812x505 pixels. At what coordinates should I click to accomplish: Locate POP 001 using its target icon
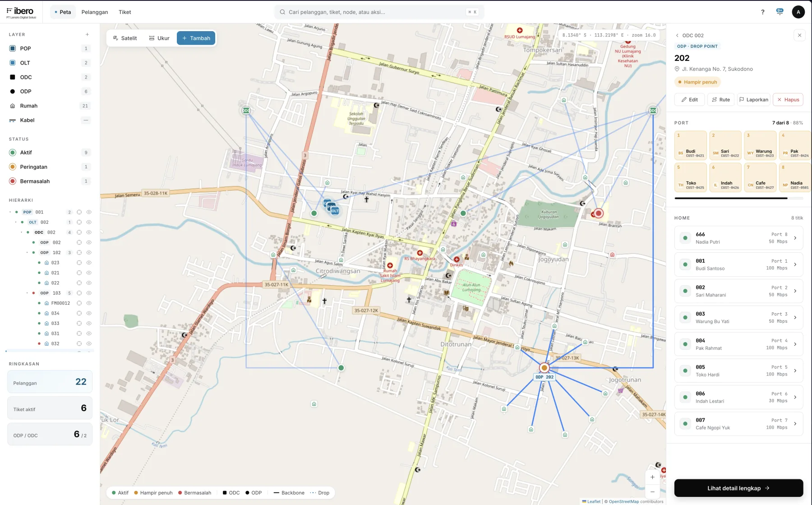[79, 212]
